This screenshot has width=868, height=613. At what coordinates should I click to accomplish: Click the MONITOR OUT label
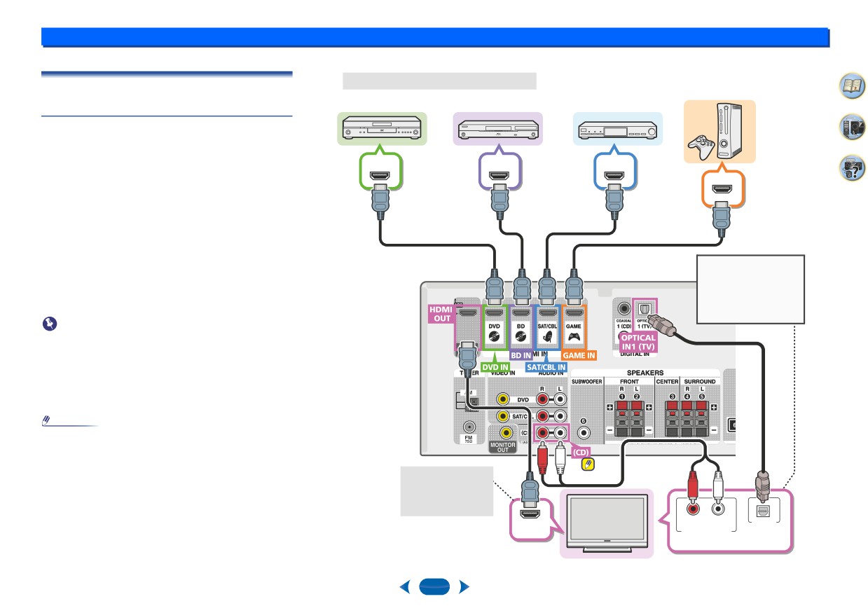tap(502, 448)
